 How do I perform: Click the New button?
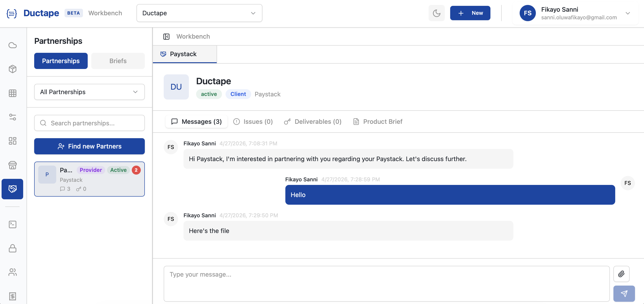tap(470, 13)
